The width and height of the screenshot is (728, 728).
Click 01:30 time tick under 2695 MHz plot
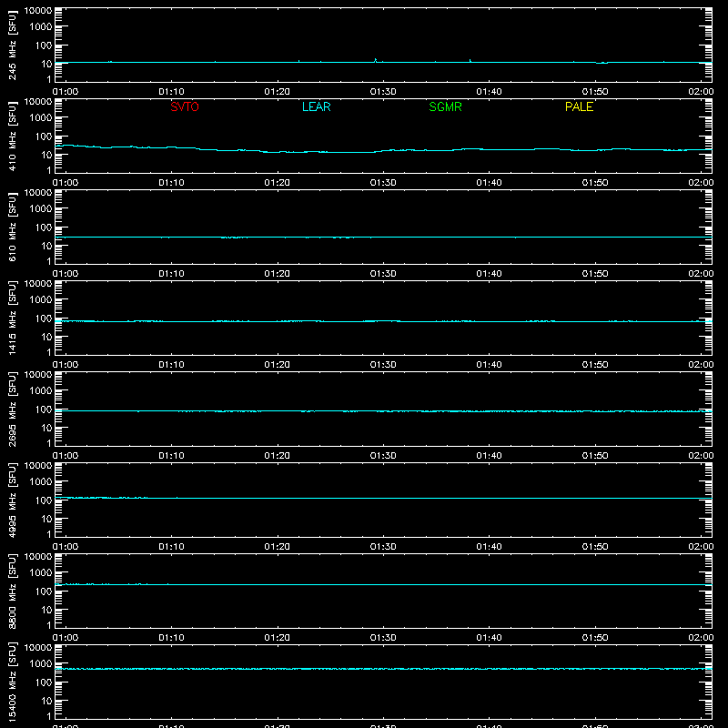point(383,456)
